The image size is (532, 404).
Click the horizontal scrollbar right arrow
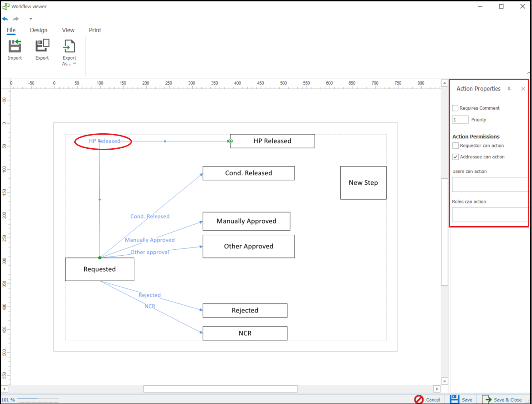[x=437, y=389]
